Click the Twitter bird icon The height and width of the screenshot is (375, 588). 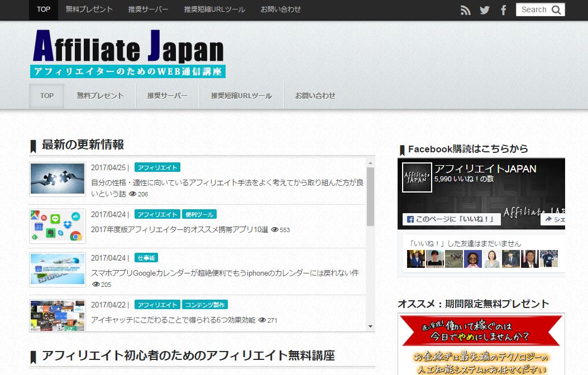[484, 10]
